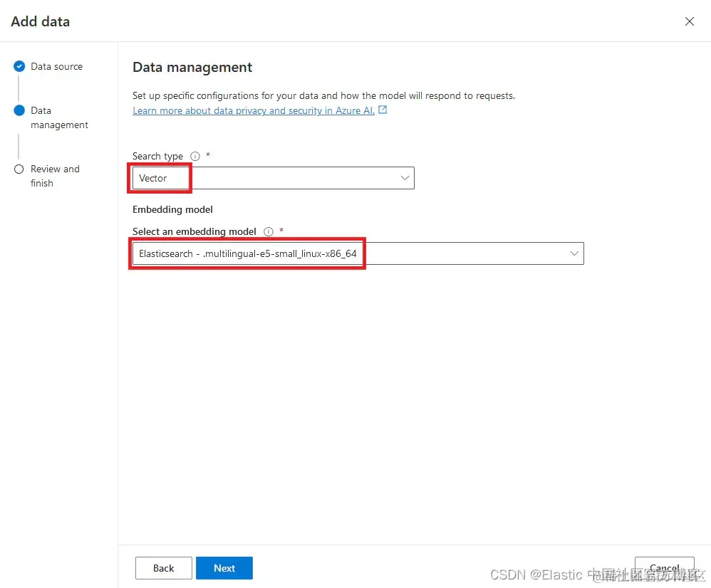Expand the embedding model dropdown

click(358, 253)
